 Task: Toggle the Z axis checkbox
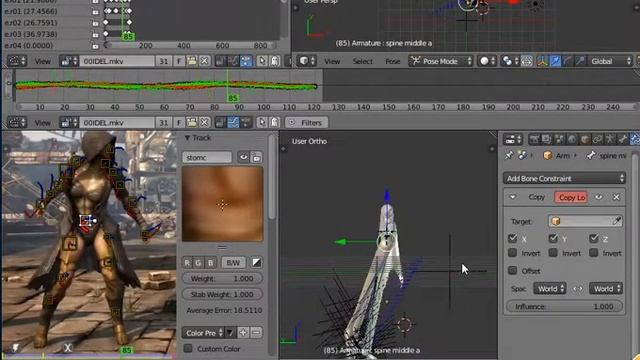click(594, 238)
